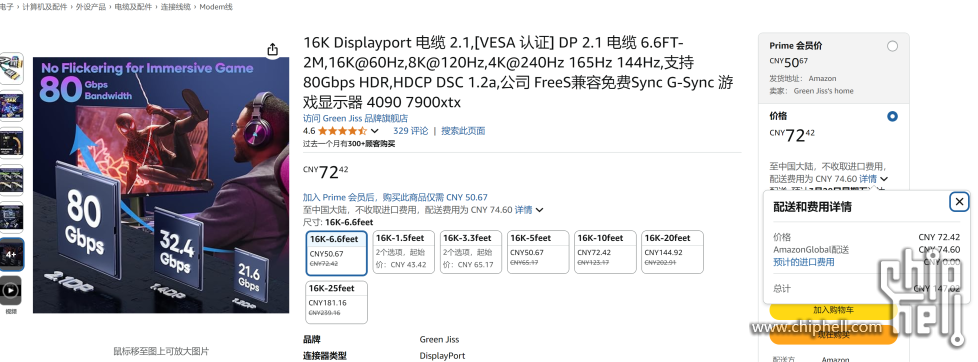978x362 pixels.
Task: Click the Green Jiss brand value text
Action: (439, 340)
